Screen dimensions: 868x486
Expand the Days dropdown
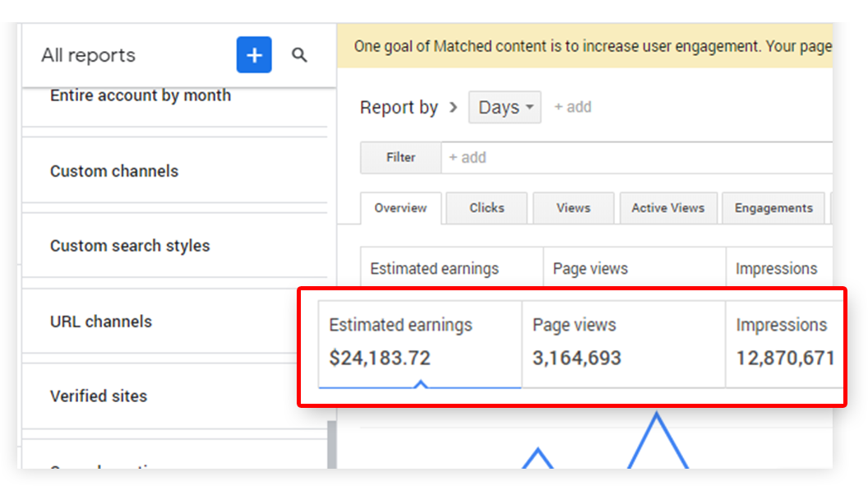point(505,108)
